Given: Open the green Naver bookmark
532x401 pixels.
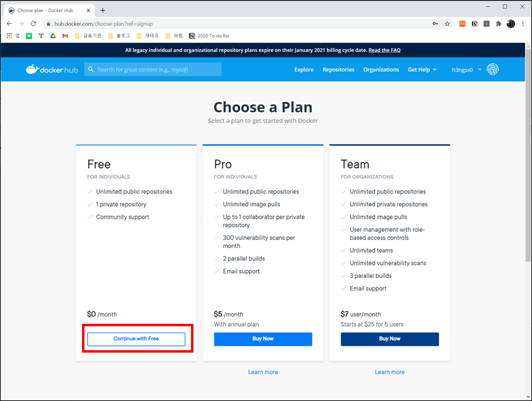Looking at the screenshot, I should [29, 36].
